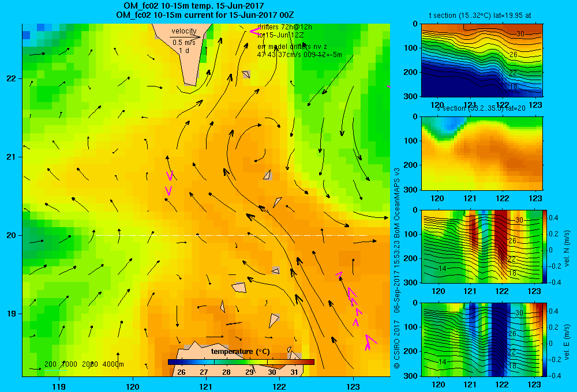Click the "47 43 37cm/s 009 12+-5m" statistics line
This screenshot has height=392, width=577.
299,55
